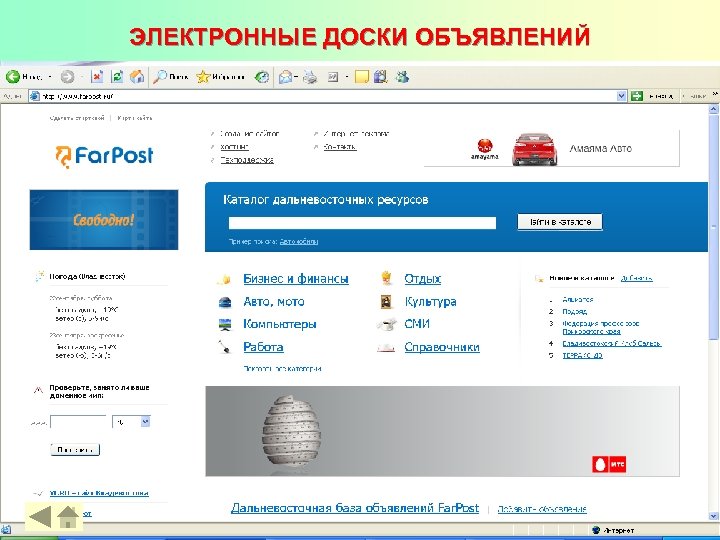Open the 'Бизнес и финансы' category
Screen dimensions: 720x540
(296, 279)
